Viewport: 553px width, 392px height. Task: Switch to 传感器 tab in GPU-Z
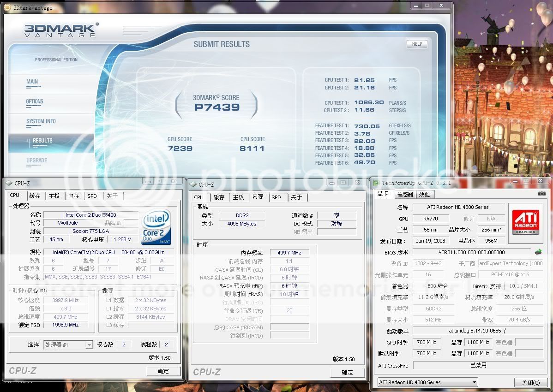(405, 195)
